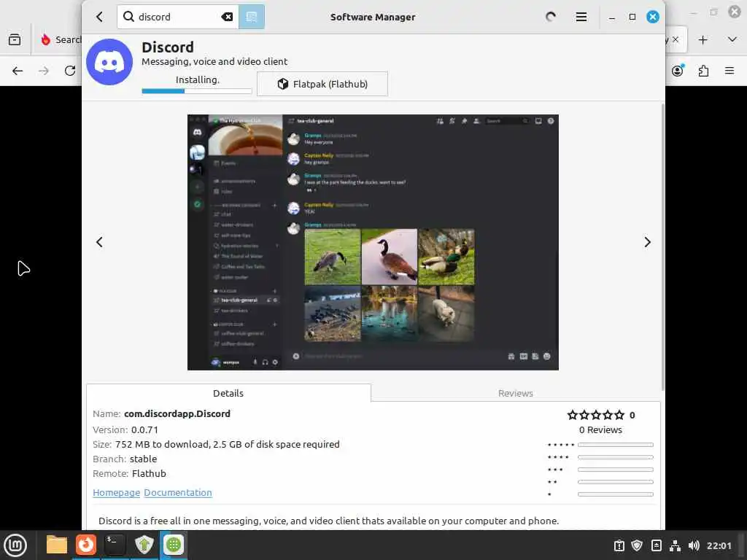This screenshot has width=747, height=560.
Task: Open clock showing 22:01
Action: [719, 545]
